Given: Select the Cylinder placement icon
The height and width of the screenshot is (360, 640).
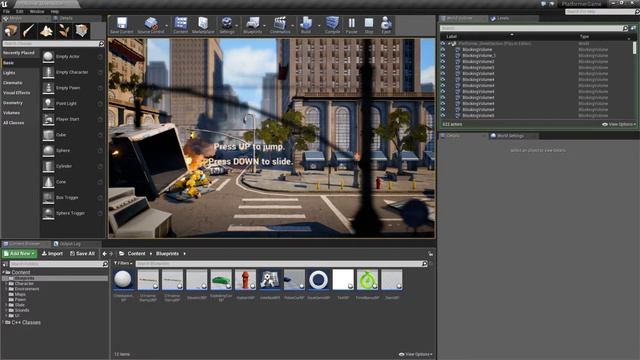Looking at the screenshot, I should [x=48, y=166].
